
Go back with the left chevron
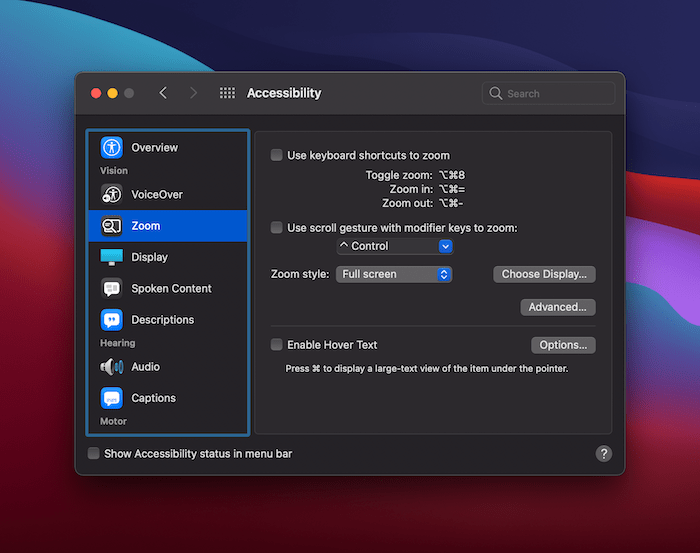click(x=163, y=93)
